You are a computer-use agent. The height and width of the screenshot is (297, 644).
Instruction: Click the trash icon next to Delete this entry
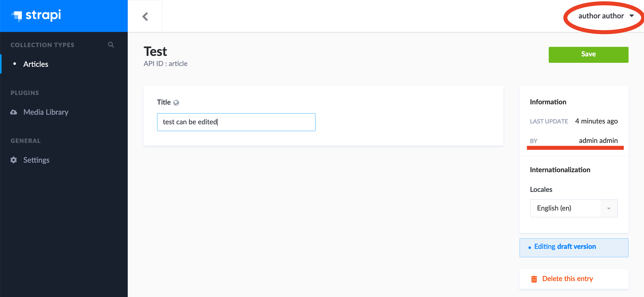point(534,279)
